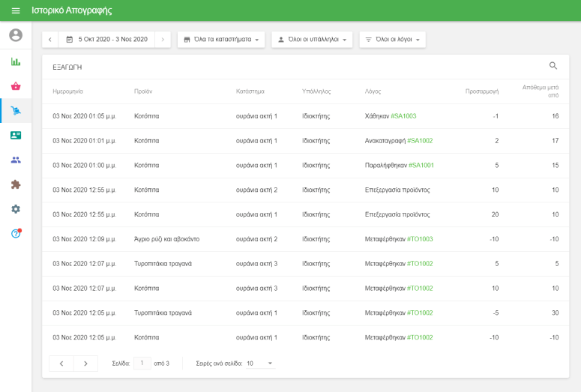Open the rows per page dropdown

coord(260,364)
